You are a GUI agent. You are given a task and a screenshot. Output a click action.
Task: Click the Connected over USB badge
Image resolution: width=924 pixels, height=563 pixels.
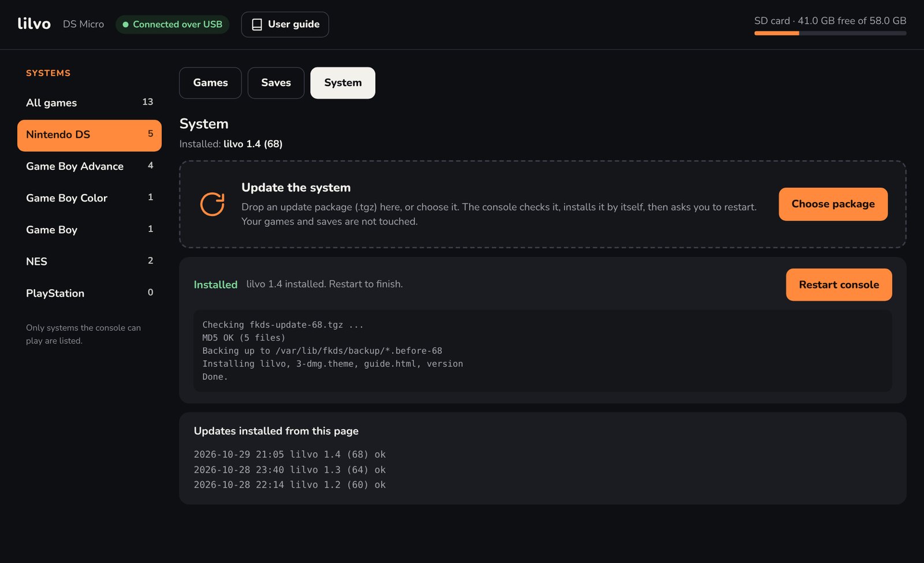coord(172,24)
